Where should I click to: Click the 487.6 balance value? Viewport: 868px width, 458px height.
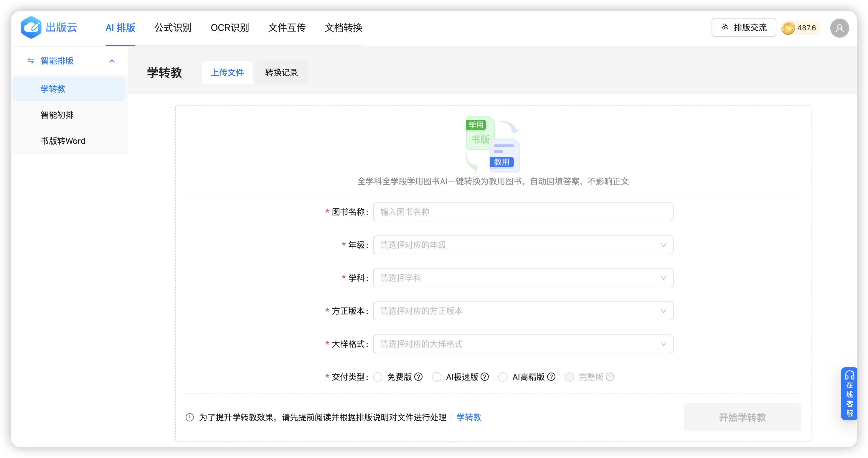(x=807, y=28)
